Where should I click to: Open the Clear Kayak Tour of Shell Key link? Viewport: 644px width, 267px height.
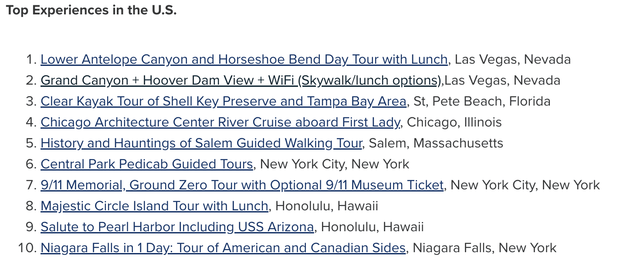223,101
